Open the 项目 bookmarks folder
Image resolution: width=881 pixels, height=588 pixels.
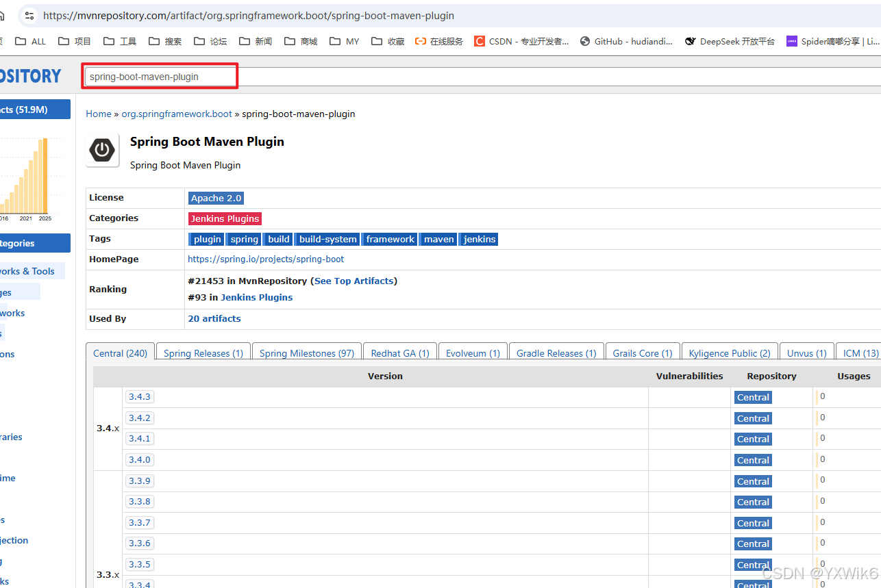click(x=75, y=41)
